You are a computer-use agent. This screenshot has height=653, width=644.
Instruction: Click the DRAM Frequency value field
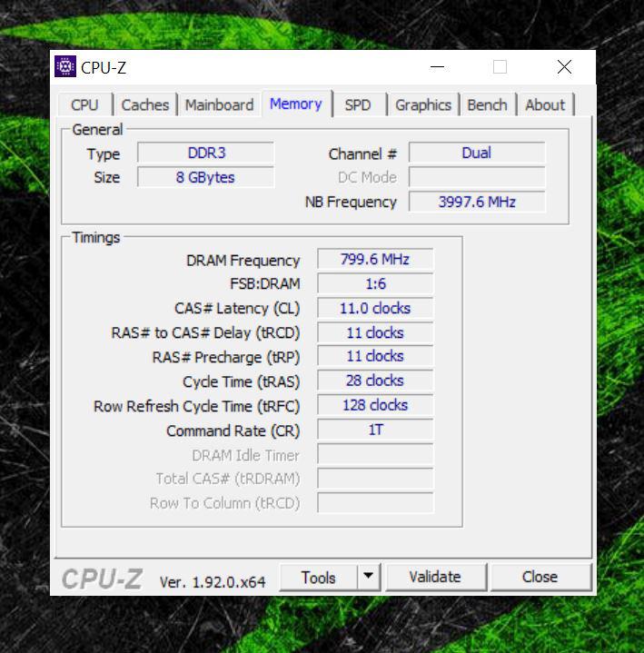[375, 260]
